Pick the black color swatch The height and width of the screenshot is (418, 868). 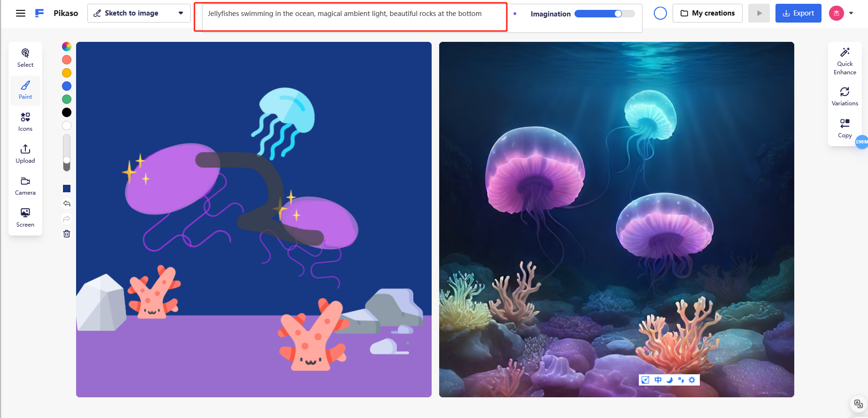67,112
